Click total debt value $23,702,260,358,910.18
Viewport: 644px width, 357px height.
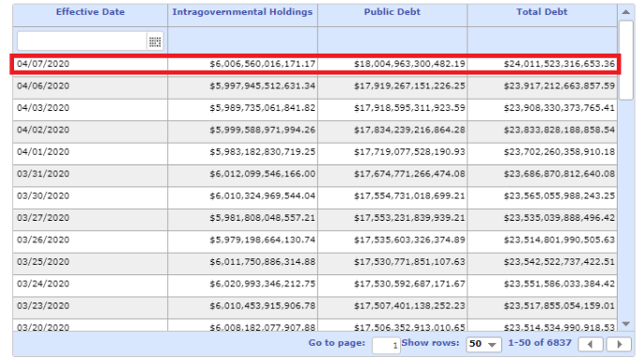tap(560, 151)
